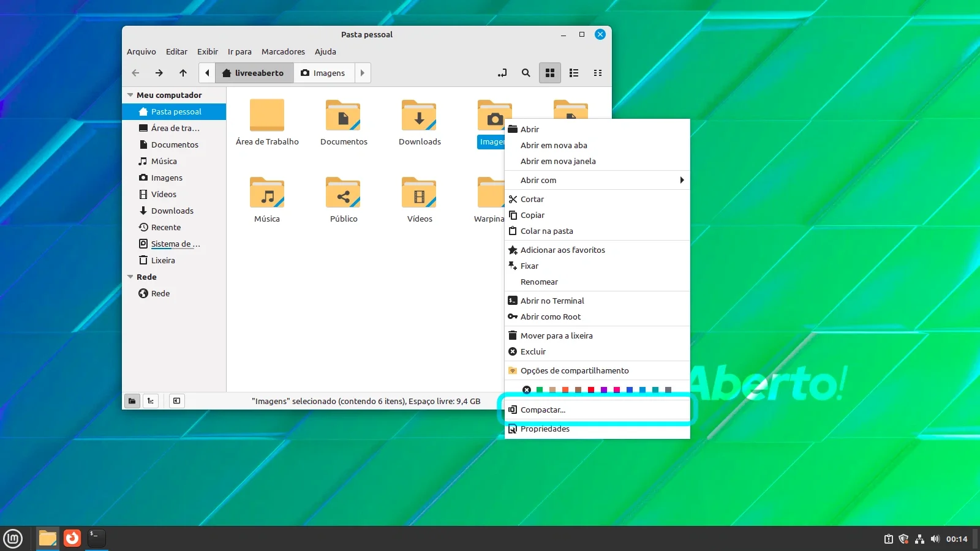Image resolution: width=980 pixels, height=551 pixels.
Task: Toggle location entry path button
Action: 502,73
